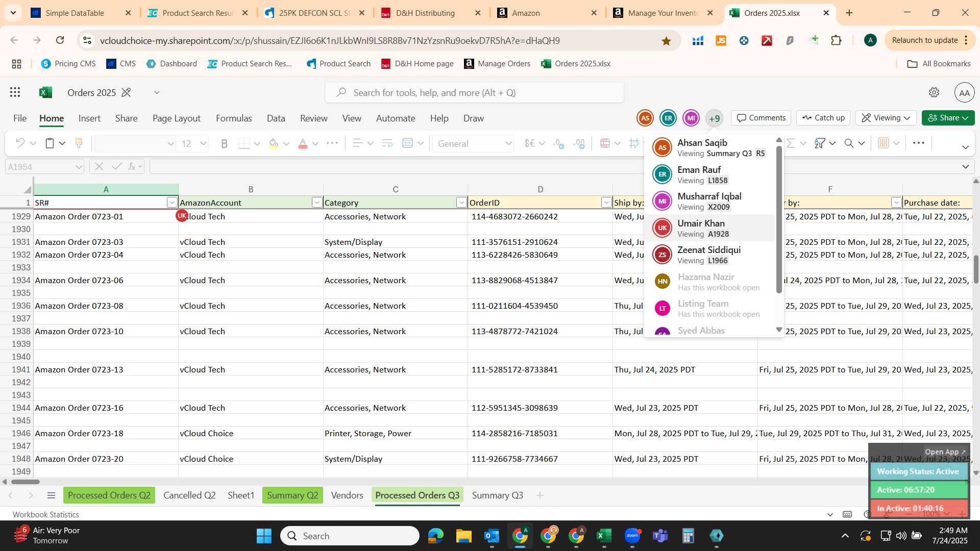The image size is (980, 551).
Task: Click the +9 more collaborators badge
Action: click(x=714, y=118)
